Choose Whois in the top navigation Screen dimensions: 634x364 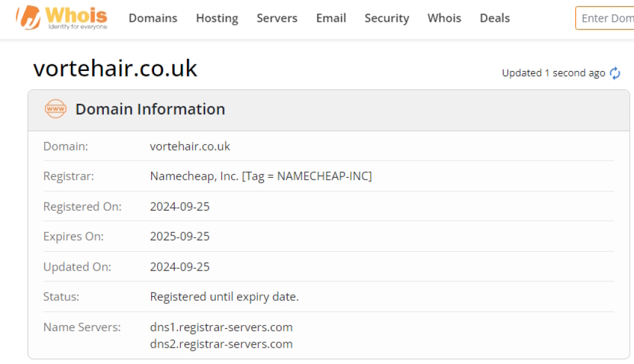pyautogui.click(x=444, y=18)
